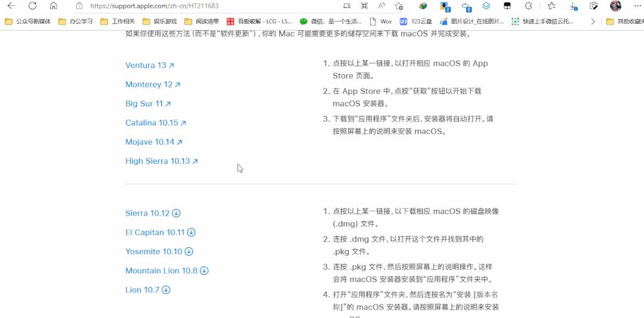The image size is (644, 318).
Task: Open the 工作相关 bookmarks folder
Action: point(118,22)
